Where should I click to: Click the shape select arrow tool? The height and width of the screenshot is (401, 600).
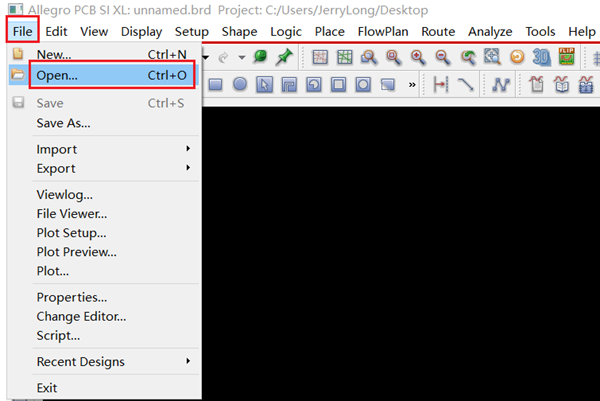(265, 85)
